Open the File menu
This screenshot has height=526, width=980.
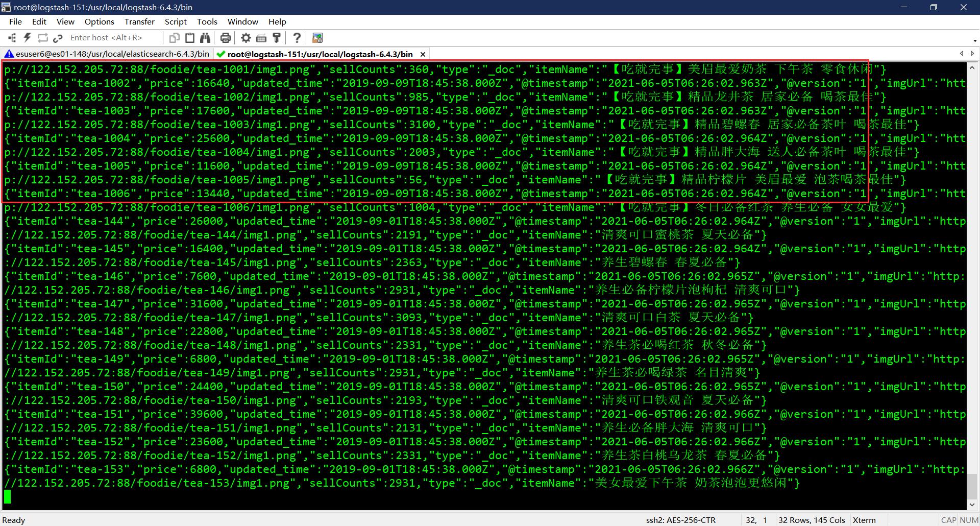pos(15,21)
